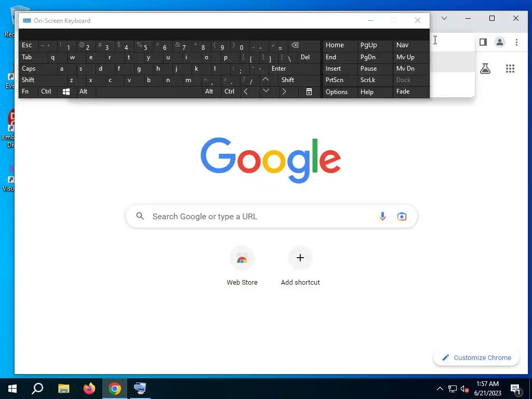
Task: Toggle Caps key on On-Screen Keyboard
Action: 37,69
